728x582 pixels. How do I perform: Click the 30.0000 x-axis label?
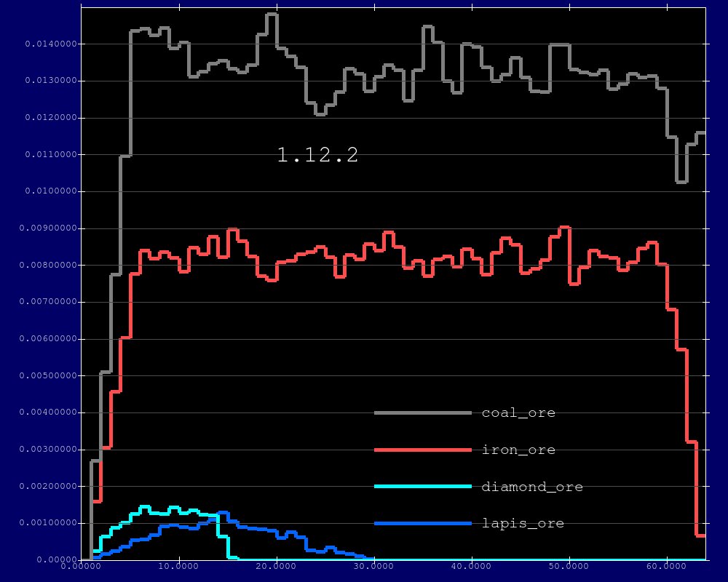click(x=373, y=567)
